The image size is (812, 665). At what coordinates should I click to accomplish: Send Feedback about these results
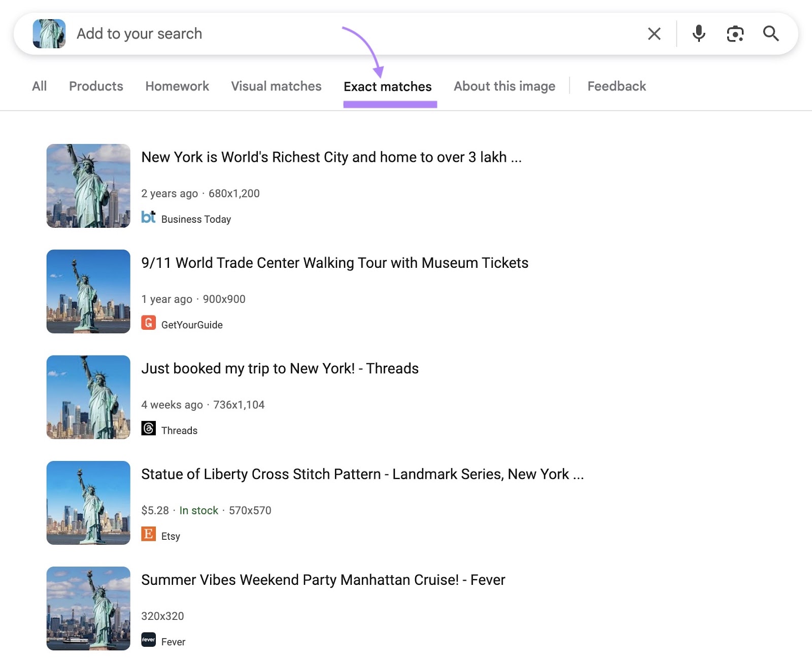[616, 86]
